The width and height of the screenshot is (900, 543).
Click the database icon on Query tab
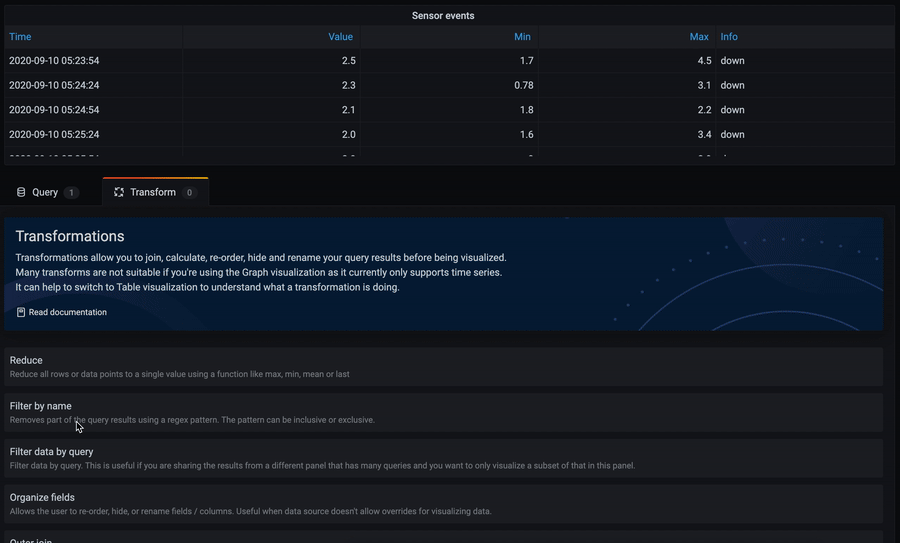(x=21, y=192)
